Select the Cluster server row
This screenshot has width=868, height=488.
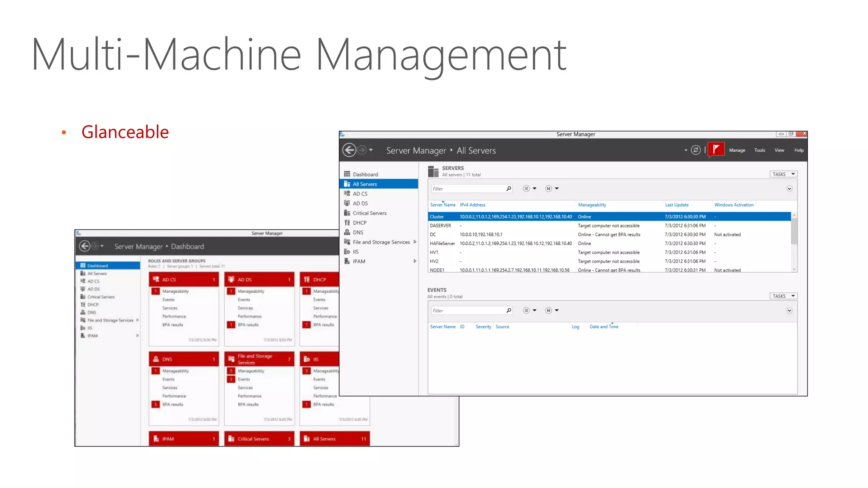[x=609, y=216]
